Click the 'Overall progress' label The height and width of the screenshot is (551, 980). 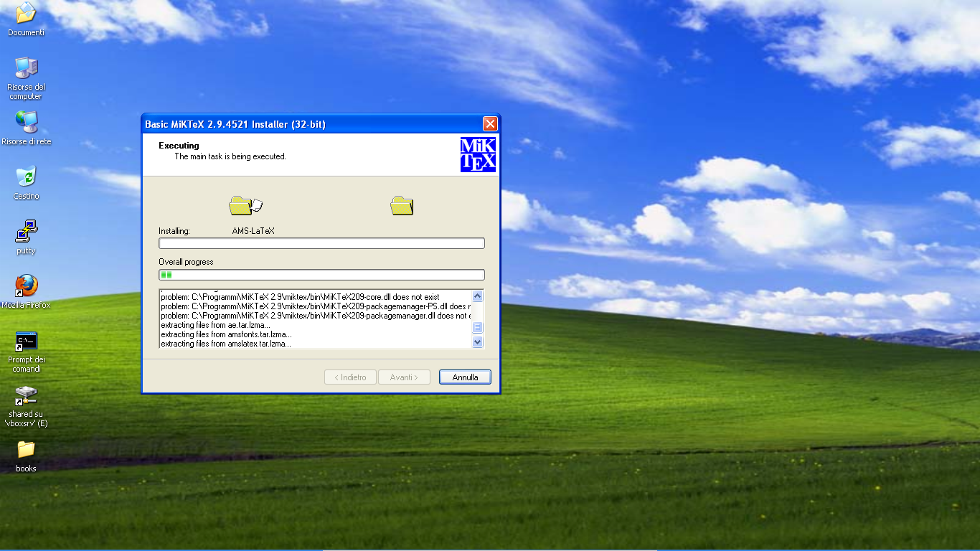[186, 262]
